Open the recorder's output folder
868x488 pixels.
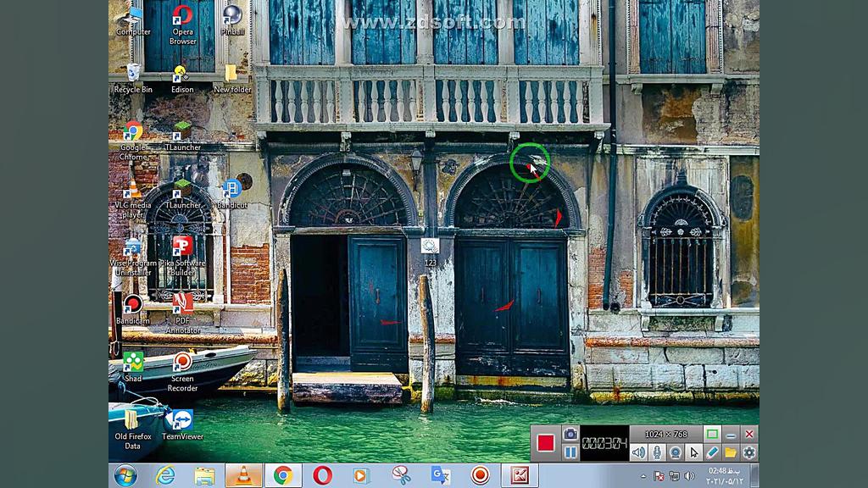[x=731, y=452]
